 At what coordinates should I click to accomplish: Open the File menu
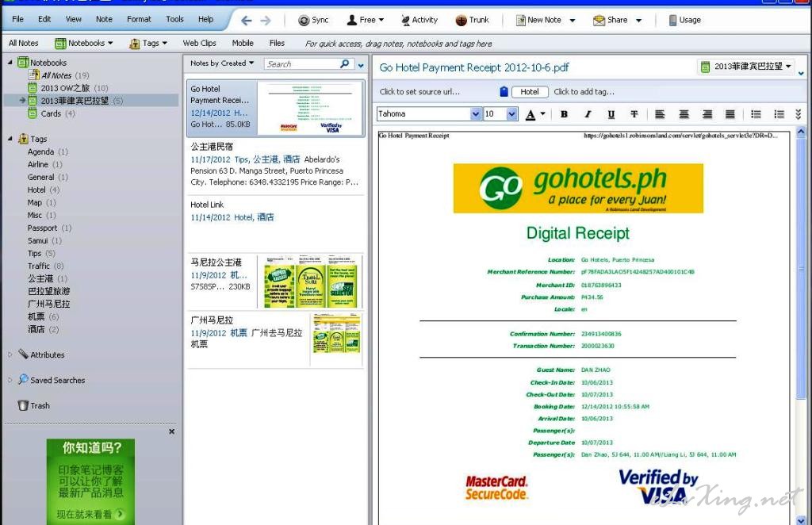pos(17,19)
